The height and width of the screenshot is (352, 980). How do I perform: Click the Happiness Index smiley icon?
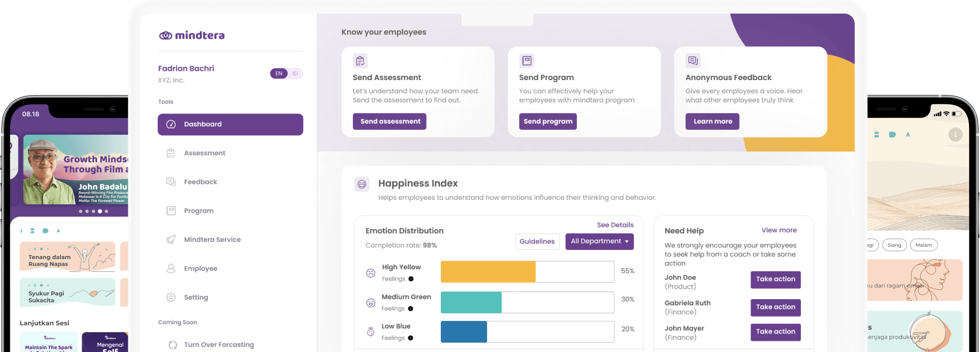pos(362,184)
